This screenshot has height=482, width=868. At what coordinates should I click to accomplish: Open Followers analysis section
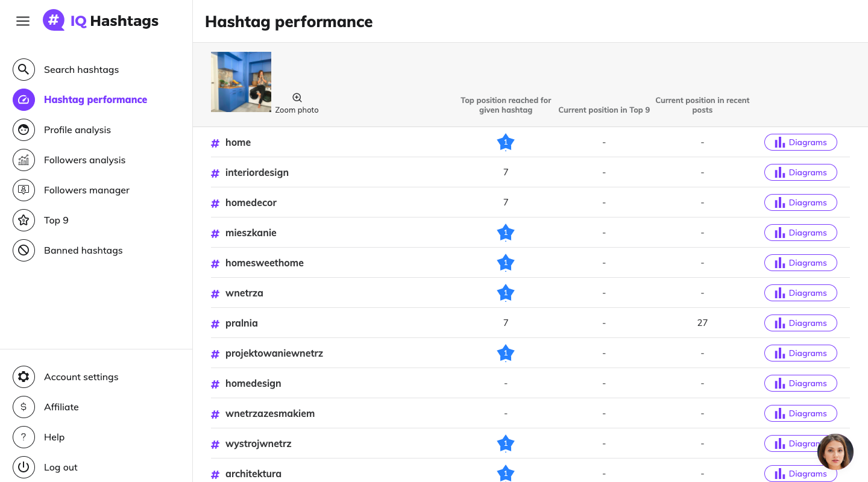[84, 160]
